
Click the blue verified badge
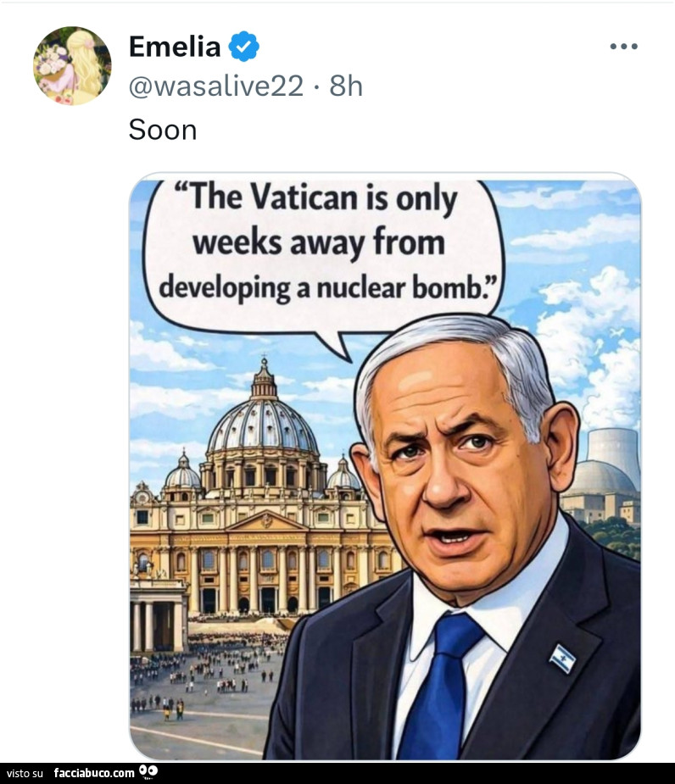click(244, 47)
